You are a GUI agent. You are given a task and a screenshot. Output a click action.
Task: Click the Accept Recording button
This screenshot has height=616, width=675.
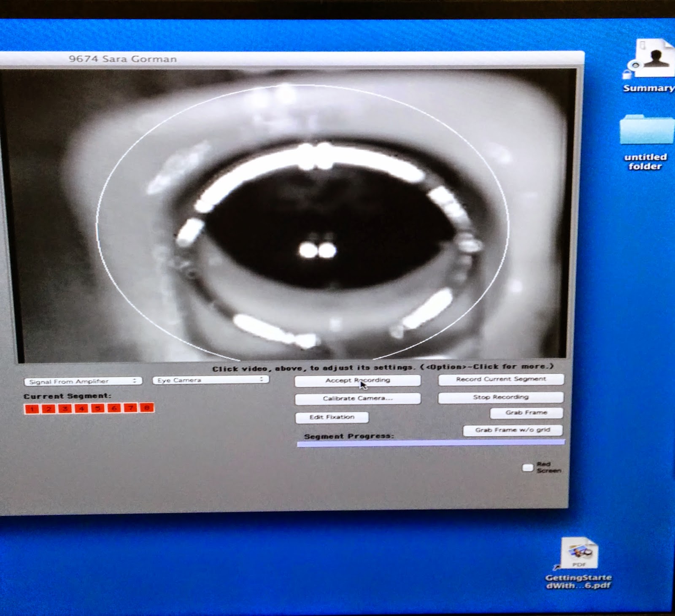(x=358, y=380)
